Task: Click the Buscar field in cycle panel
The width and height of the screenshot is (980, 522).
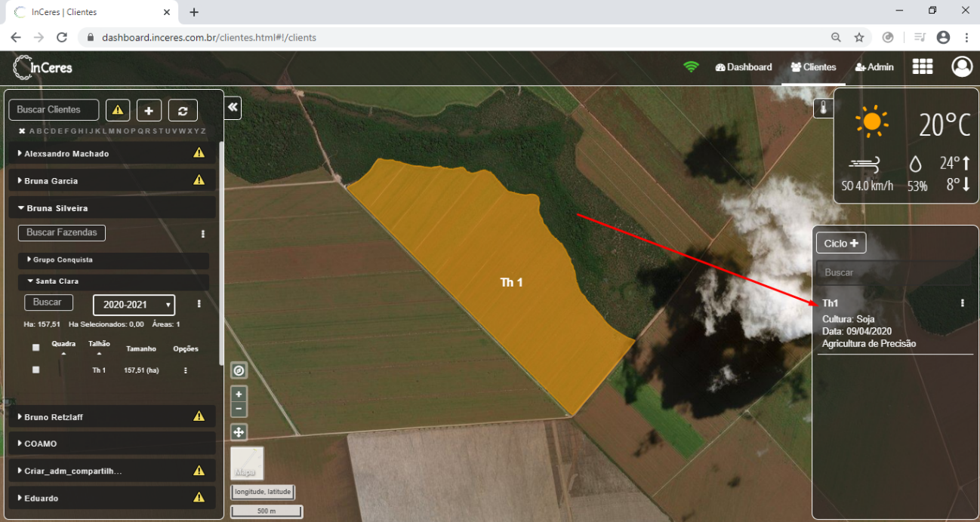Action: [x=893, y=272]
